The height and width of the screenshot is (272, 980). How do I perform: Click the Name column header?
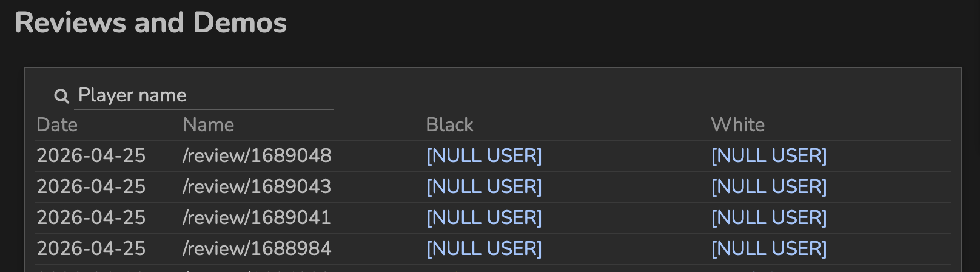coord(208,125)
